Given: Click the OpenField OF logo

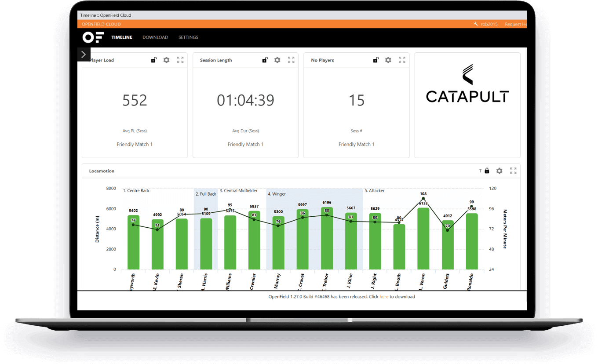Looking at the screenshot, I should click(93, 37).
